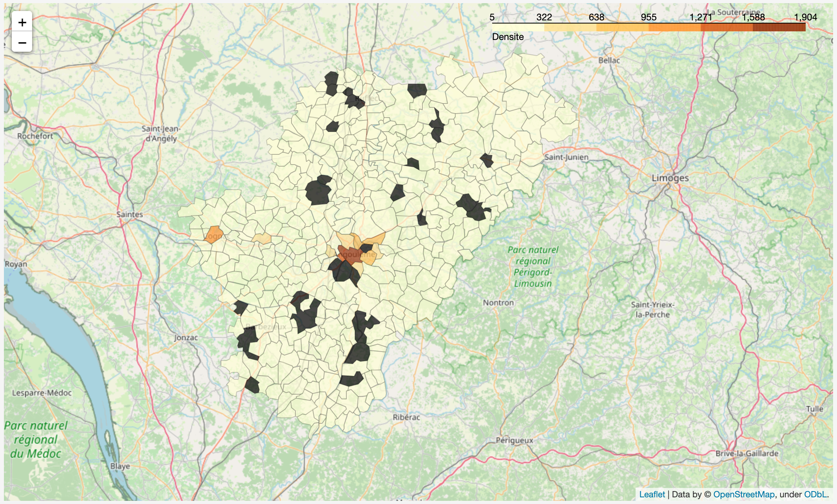Click the pale yellow legend segment
Image resolution: width=837 pixels, height=504 pixels.
coord(518,27)
